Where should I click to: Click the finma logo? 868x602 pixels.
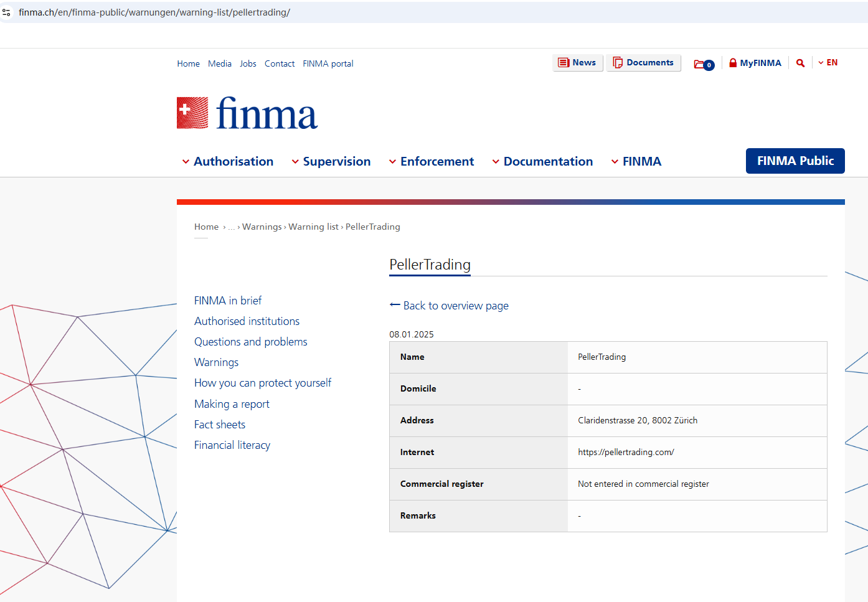(247, 113)
